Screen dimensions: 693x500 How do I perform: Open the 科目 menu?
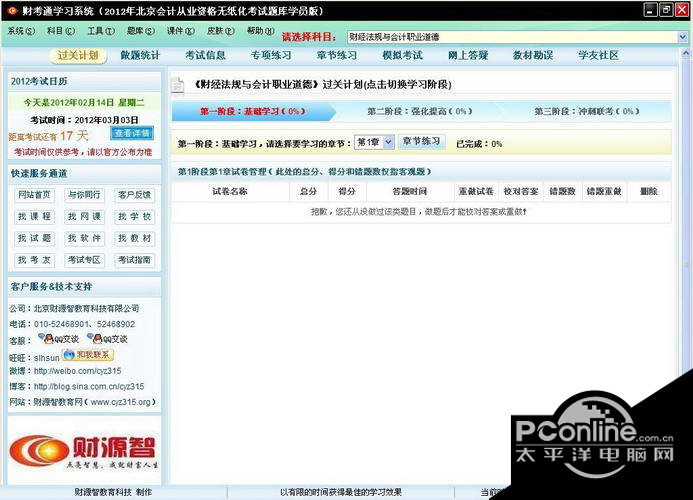click(x=61, y=31)
